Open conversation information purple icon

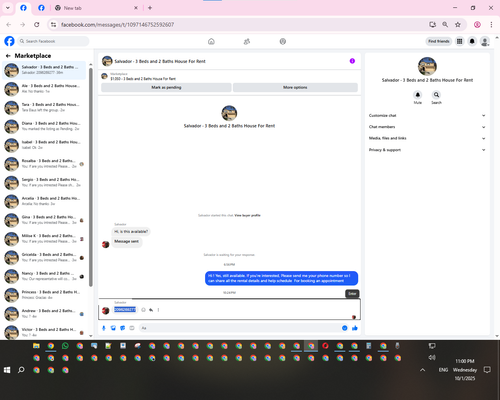coord(352,61)
